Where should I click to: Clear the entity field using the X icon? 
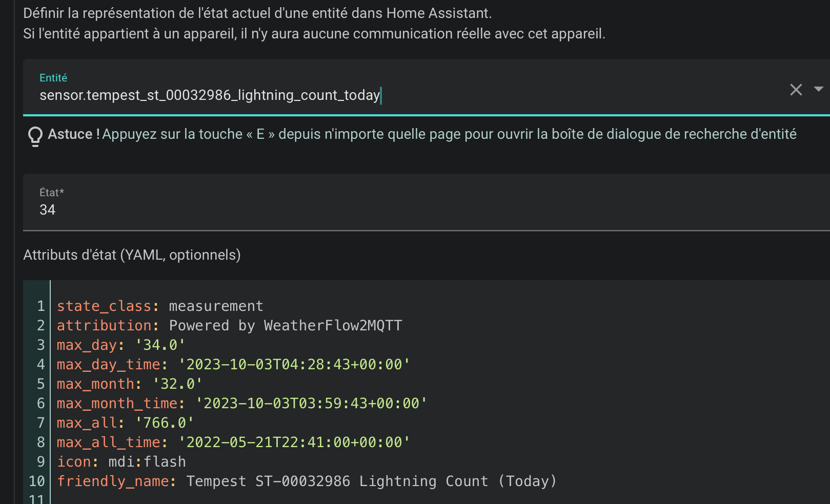796,90
